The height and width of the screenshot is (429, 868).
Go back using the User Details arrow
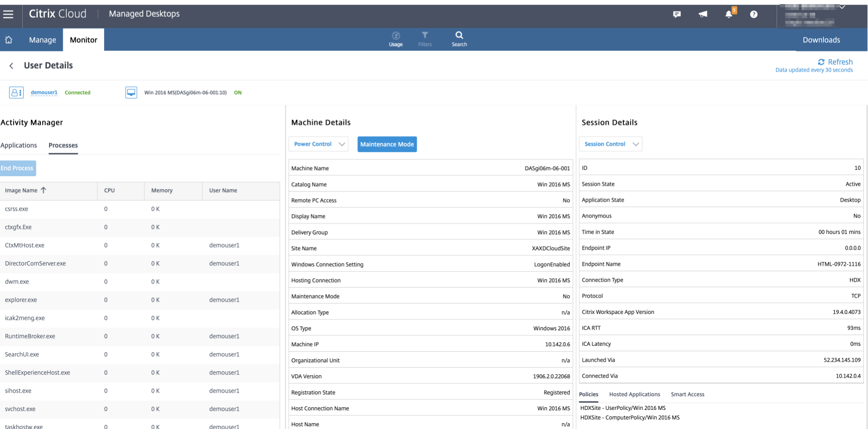pos(11,66)
